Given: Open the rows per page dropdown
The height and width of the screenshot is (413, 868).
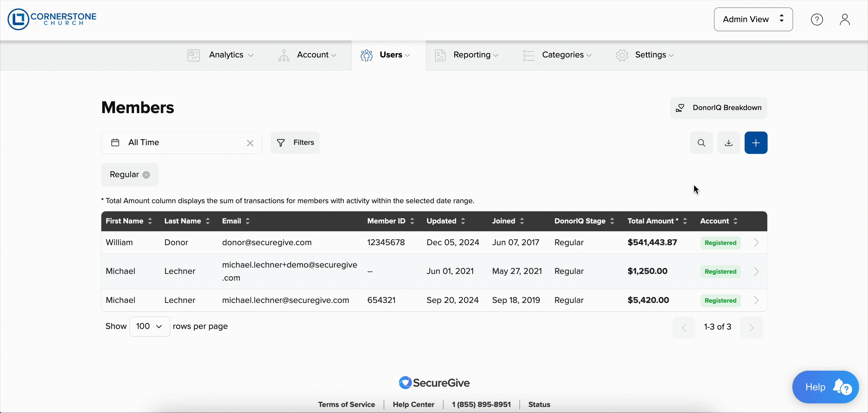Looking at the screenshot, I should tap(149, 326).
